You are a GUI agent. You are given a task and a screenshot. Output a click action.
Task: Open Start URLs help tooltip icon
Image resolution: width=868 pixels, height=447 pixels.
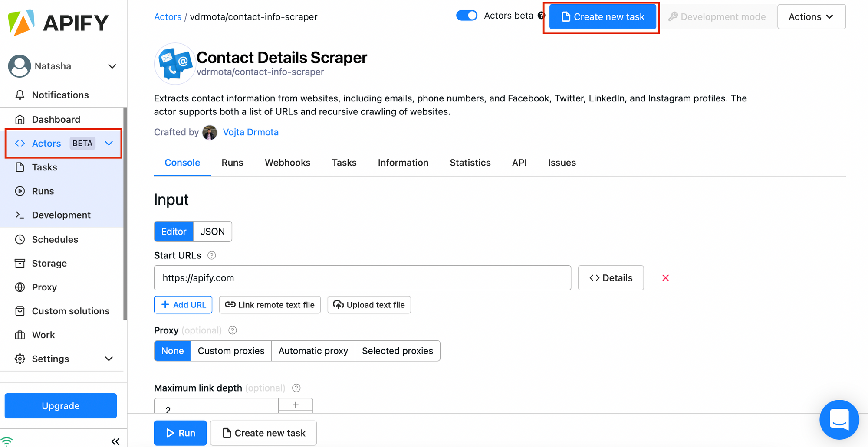tap(212, 255)
